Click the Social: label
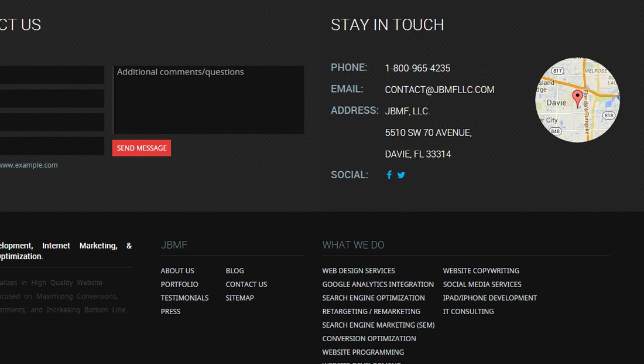644x364 pixels. (350, 175)
